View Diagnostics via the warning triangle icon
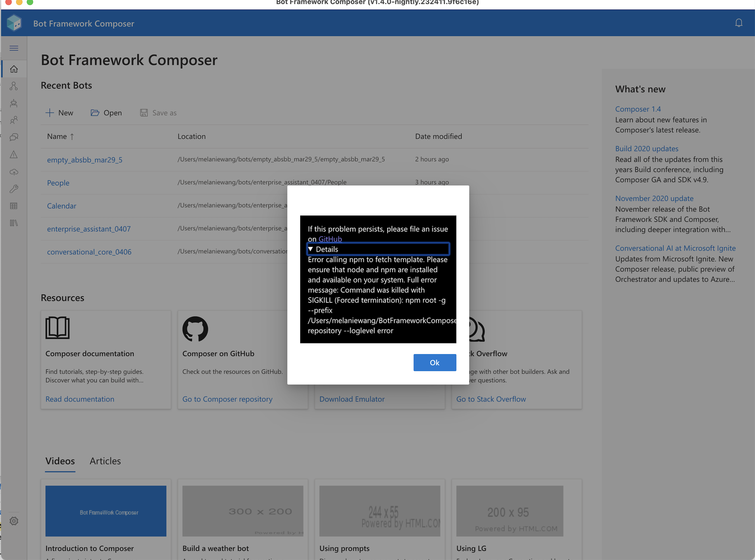 (x=14, y=155)
